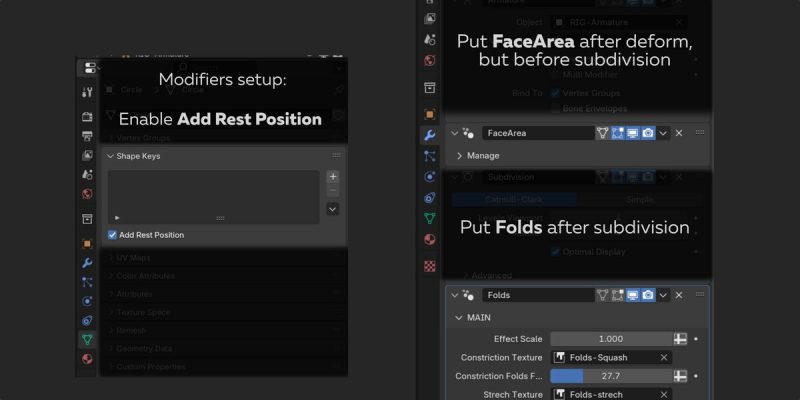The width and height of the screenshot is (800, 400).
Task: Open FaceArea modifier extras dropdown arrow
Action: [x=663, y=133]
